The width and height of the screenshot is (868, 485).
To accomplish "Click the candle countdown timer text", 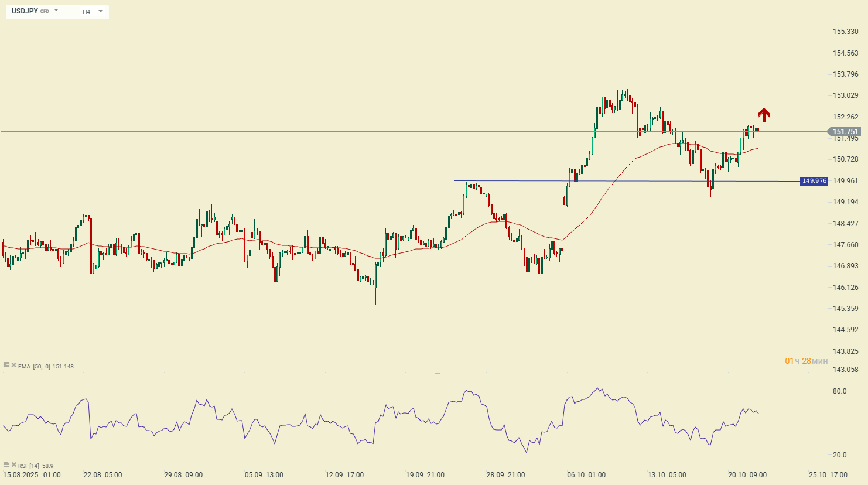I will [806, 361].
